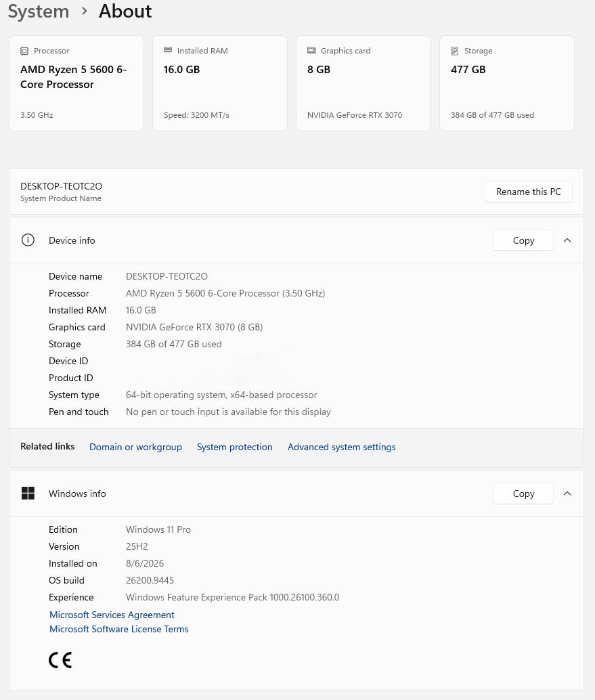Screen dimensions: 595x700
Task: Click 'Speed: 3200 MT/s' text
Action: [x=196, y=115]
